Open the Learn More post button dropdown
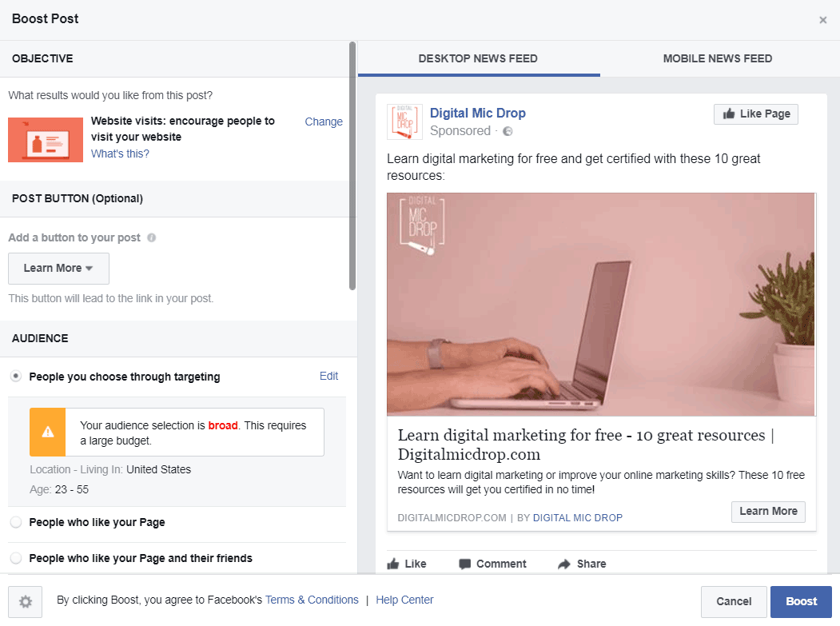 (58, 269)
